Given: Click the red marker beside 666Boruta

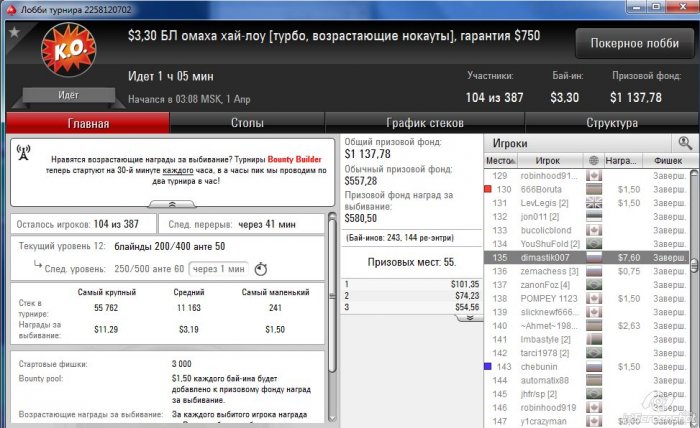Looking at the screenshot, I should click(x=488, y=189).
